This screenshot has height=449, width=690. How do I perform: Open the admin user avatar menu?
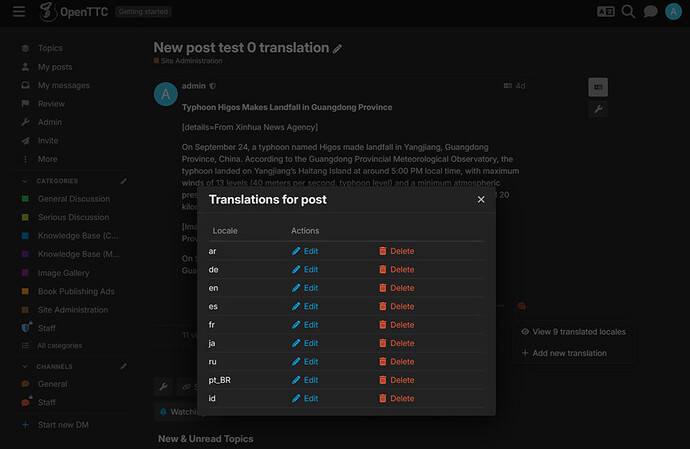point(673,11)
